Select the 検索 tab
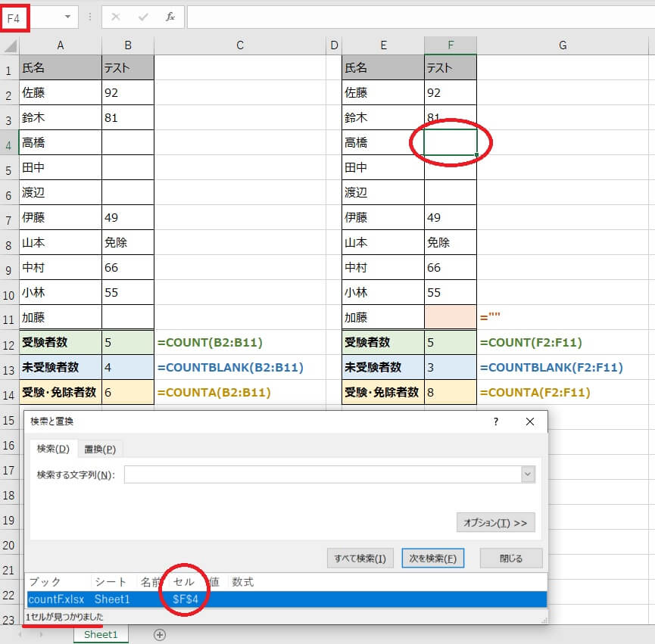The image size is (655, 644). [53, 449]
